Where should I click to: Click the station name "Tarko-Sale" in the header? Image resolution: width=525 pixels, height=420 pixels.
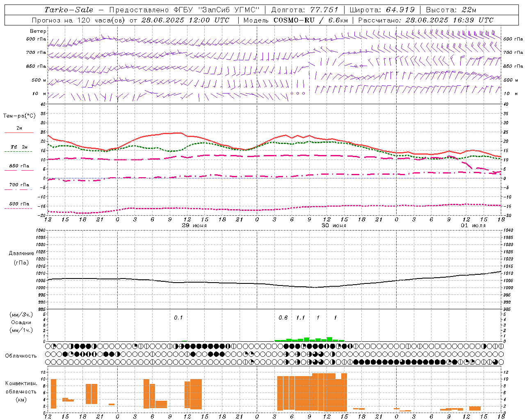pos(68,10)
